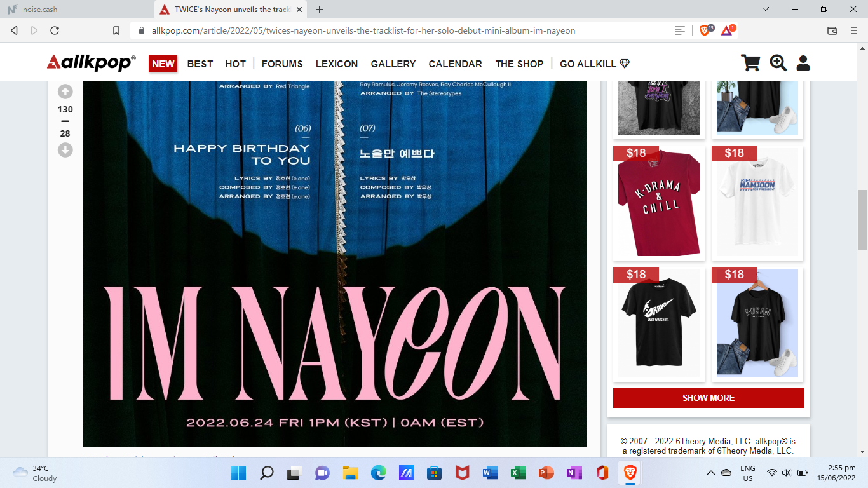Viewport: 868px width, 488px height.
Task: Open Wi-Fi network settings in tray
Action: (772, 473)
